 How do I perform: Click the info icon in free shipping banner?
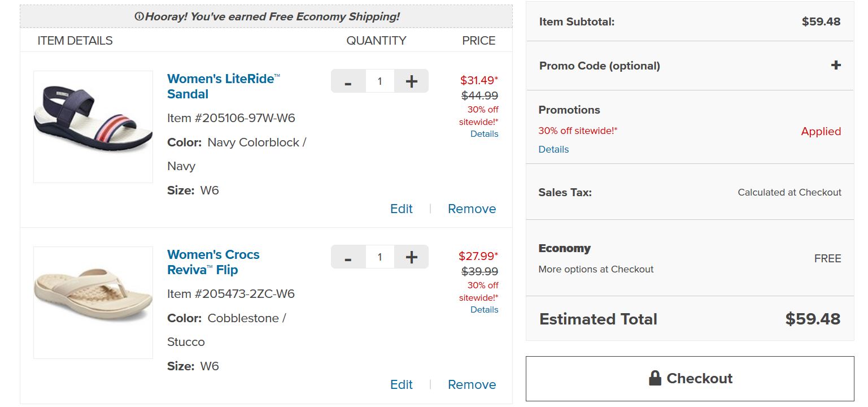tap(139, 17)
